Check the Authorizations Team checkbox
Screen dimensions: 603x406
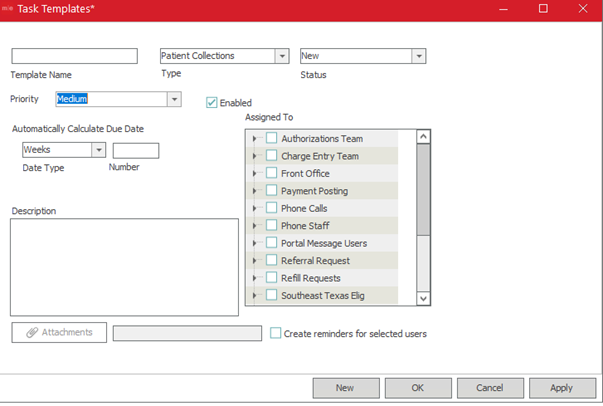[271, 139]
